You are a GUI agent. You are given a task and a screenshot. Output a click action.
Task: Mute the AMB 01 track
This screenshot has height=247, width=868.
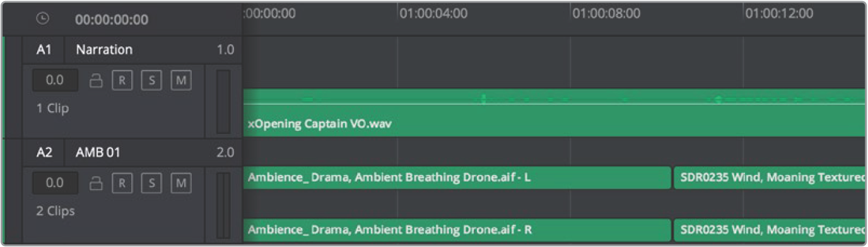point(181,183)
